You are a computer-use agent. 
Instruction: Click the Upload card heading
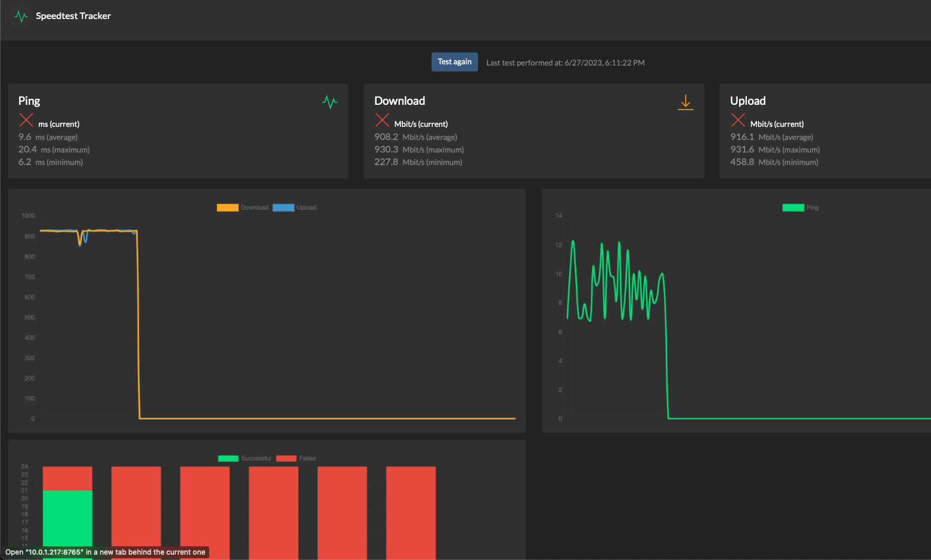(748, 101)
